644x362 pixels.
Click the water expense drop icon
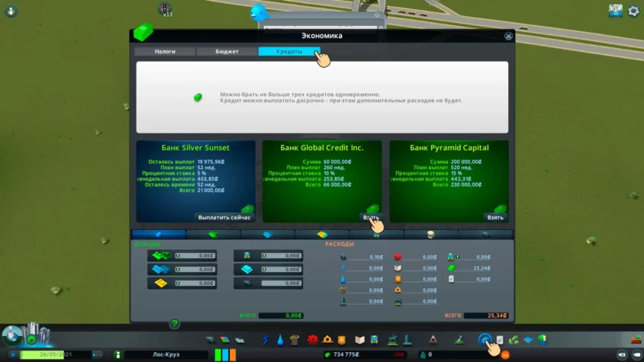pos(343,279)
